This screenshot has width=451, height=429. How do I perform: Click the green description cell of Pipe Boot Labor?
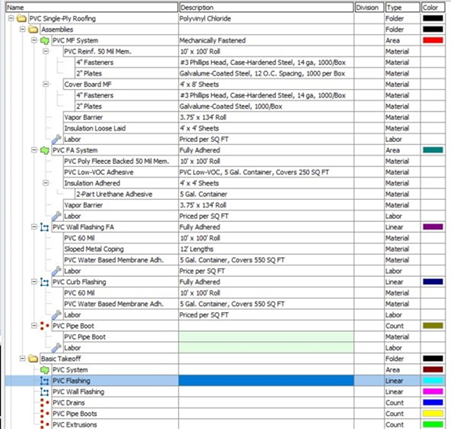266,348
